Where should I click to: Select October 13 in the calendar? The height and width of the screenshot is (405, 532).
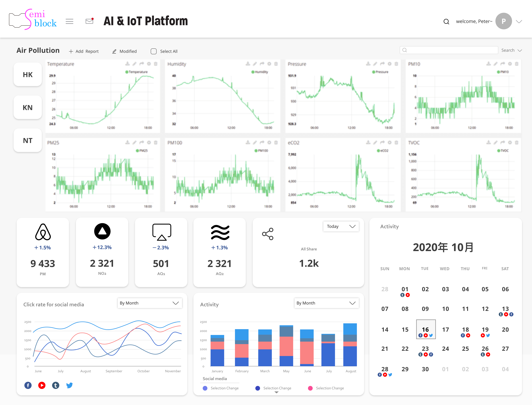point(505,309)
